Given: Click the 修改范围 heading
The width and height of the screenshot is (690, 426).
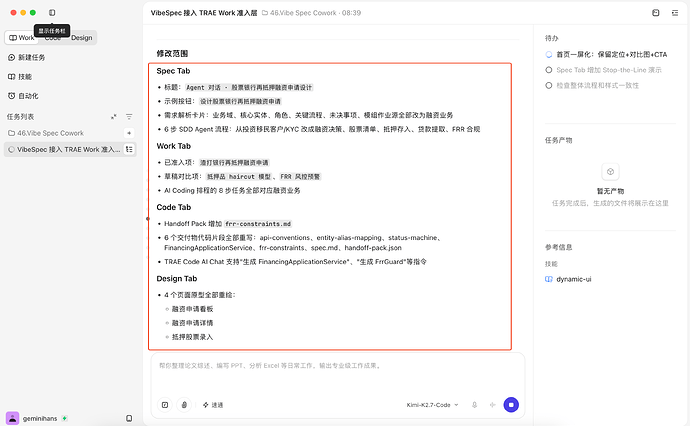Looking at the screenshot, I should coord(172,54).
